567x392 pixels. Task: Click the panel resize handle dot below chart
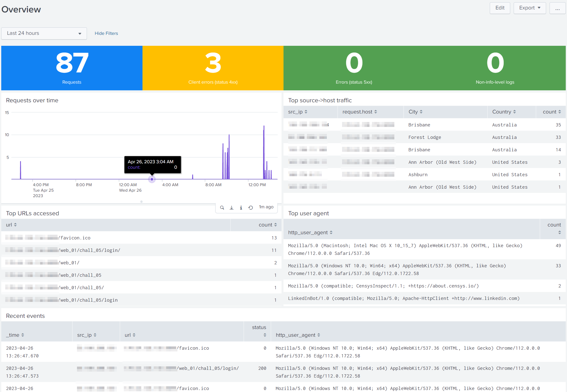click(141, 202)
